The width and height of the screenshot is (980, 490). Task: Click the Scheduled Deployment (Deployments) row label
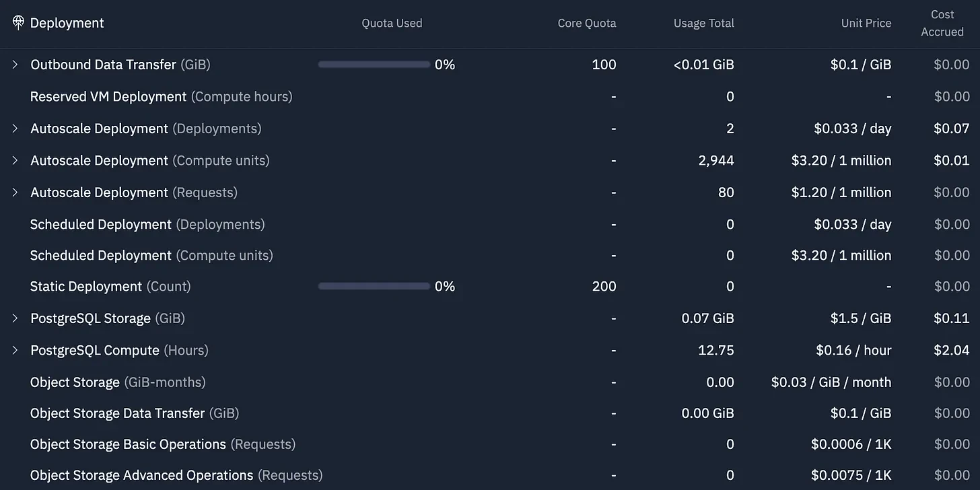[x=147, y=224]
